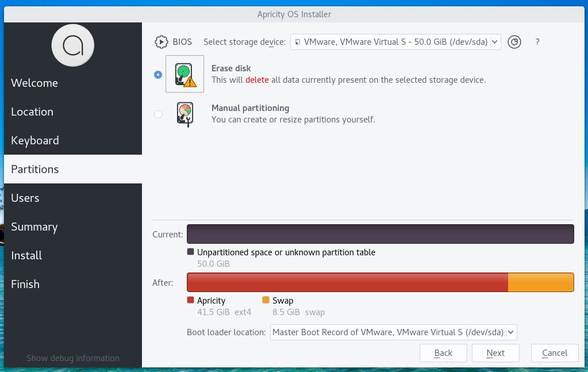This screenshot has height=372, width=588.
Task: Open the Boot loader location dropdown
Action: pos(393,332)
